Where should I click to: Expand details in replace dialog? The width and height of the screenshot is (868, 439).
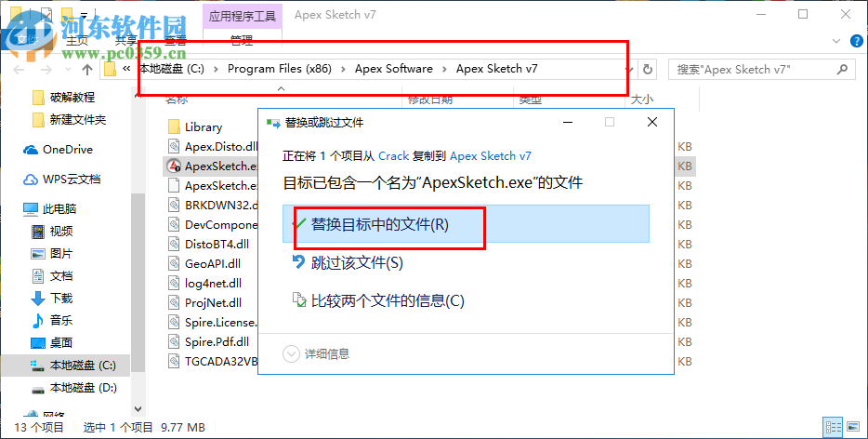pyautogui.click(x=317, y=353)
